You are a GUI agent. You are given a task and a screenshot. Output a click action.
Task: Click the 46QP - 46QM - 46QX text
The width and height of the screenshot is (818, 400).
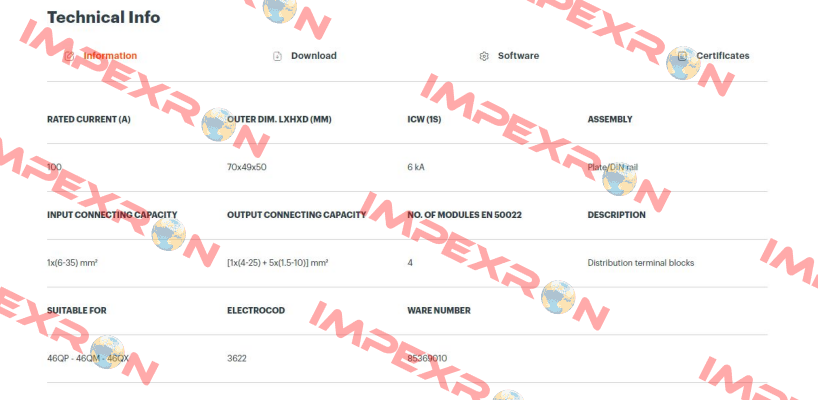pyautogui.click(x=88, y=358)
